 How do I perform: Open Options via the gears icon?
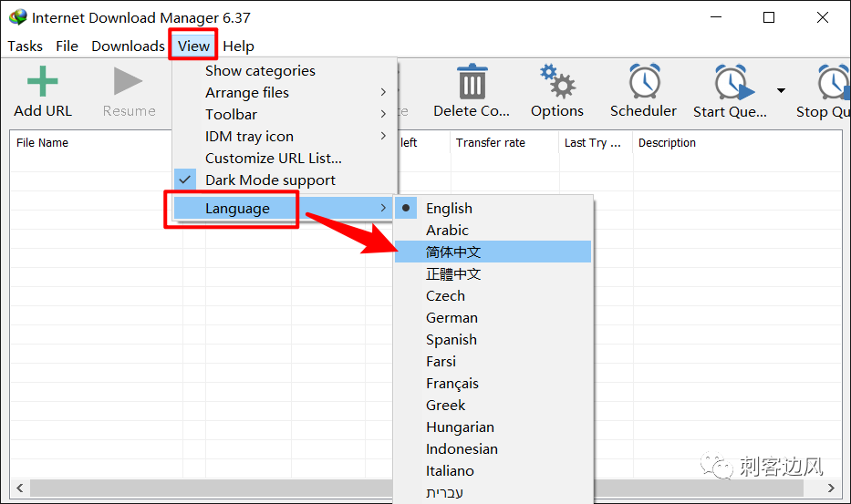coord(557,81)
